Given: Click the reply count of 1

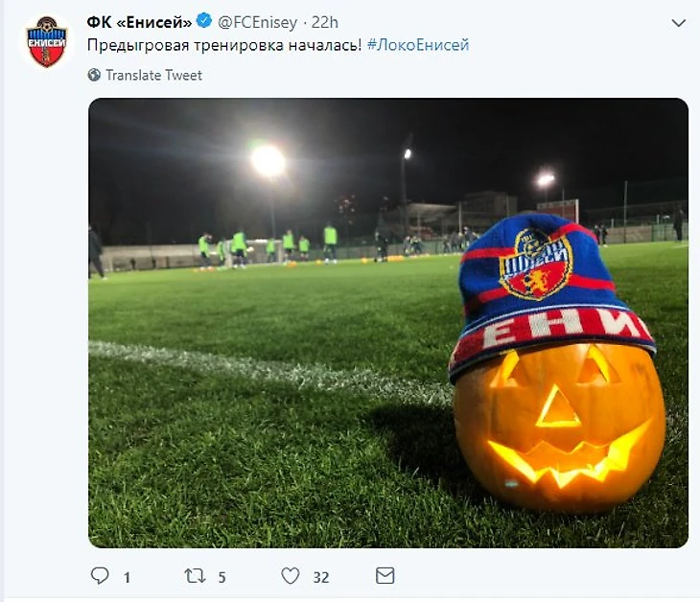Looking at the screenshot, I should point(127,577).
